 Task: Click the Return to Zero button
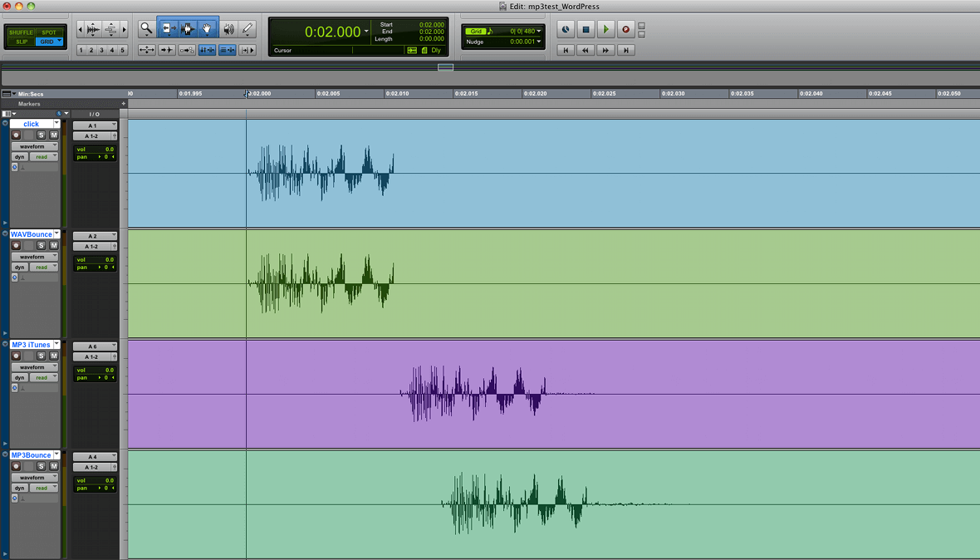tap(566, 50)
